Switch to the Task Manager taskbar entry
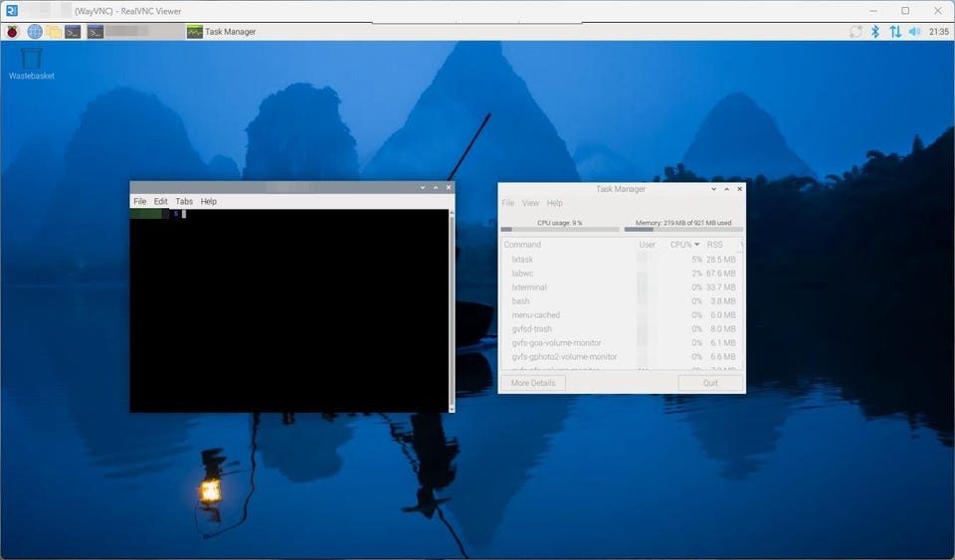The image size is (955, 560). (x=221, y=32)
